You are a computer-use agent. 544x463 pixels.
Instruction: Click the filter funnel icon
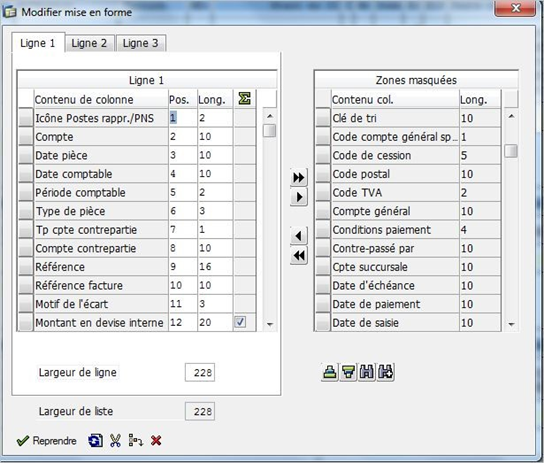[348, 372]
